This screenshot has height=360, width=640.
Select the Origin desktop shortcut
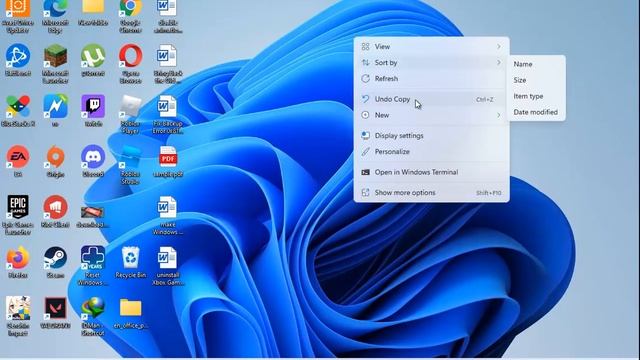[56, 161]
